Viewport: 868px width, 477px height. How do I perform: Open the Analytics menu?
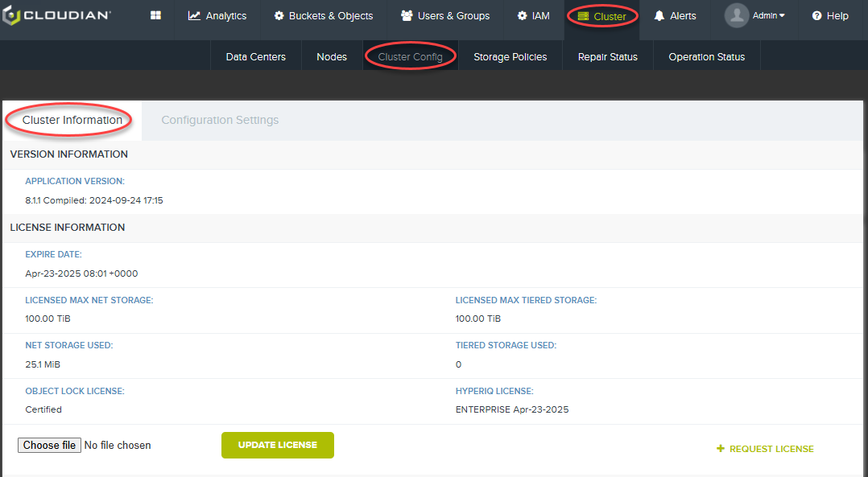tap(217, 15)
